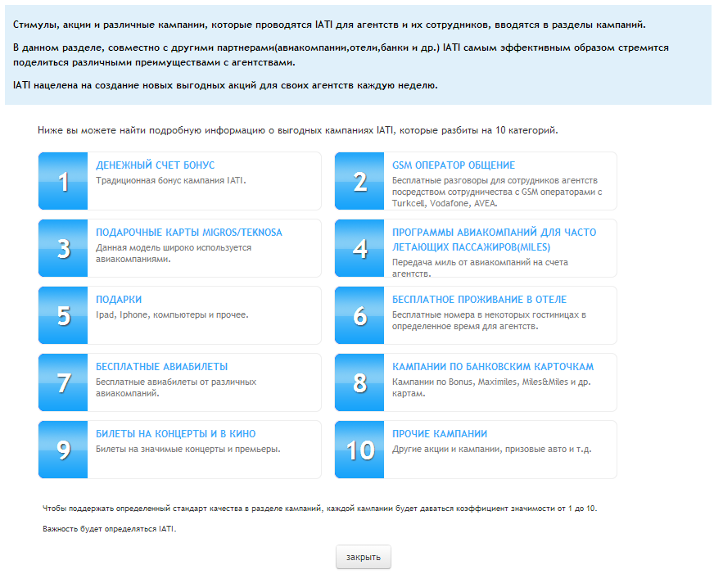Click the blue number 2 category tile
The image size is (714, 588).
359,181
